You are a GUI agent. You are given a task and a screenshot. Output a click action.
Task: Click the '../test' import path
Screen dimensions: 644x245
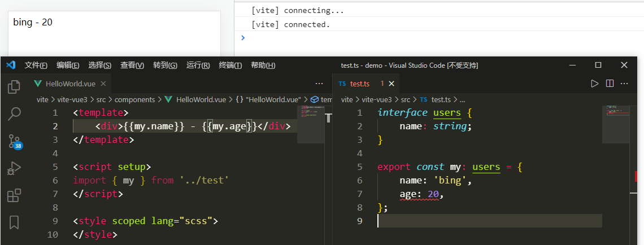[x=204, y=180]
